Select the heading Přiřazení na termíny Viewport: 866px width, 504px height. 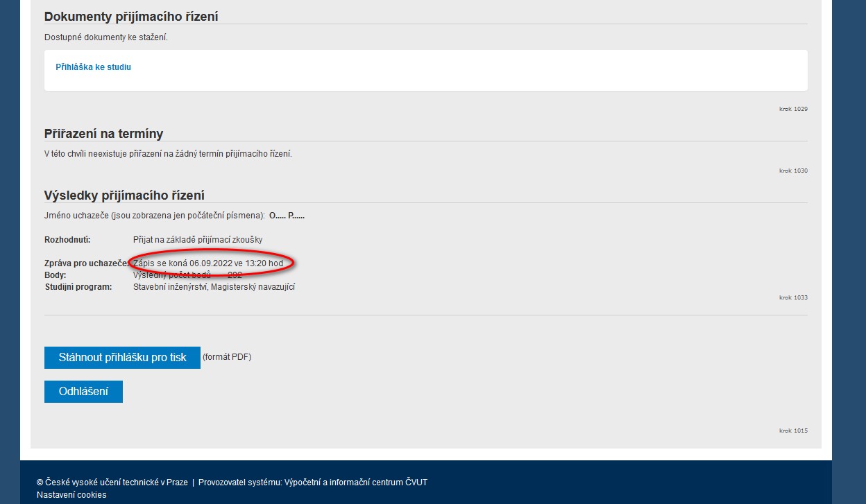pos(103,134)
